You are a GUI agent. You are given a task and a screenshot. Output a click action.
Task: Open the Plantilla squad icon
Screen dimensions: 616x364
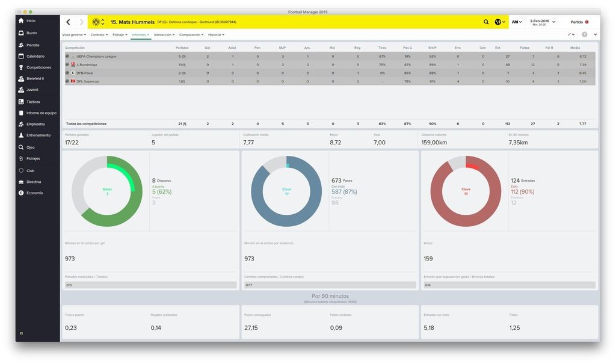21,45
